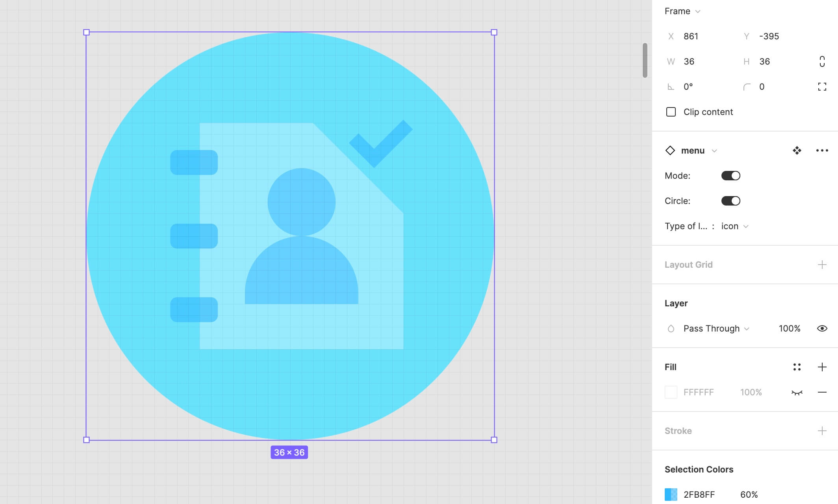Open component configuration via the four-diamond icon

[x=797, y=150]
